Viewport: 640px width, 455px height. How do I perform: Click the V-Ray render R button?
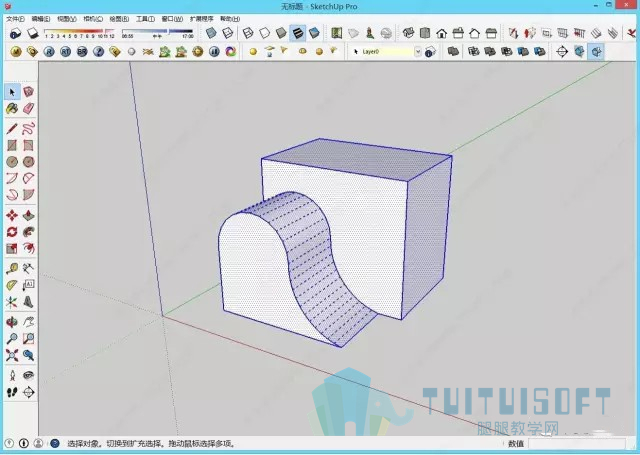pos(49,52)
